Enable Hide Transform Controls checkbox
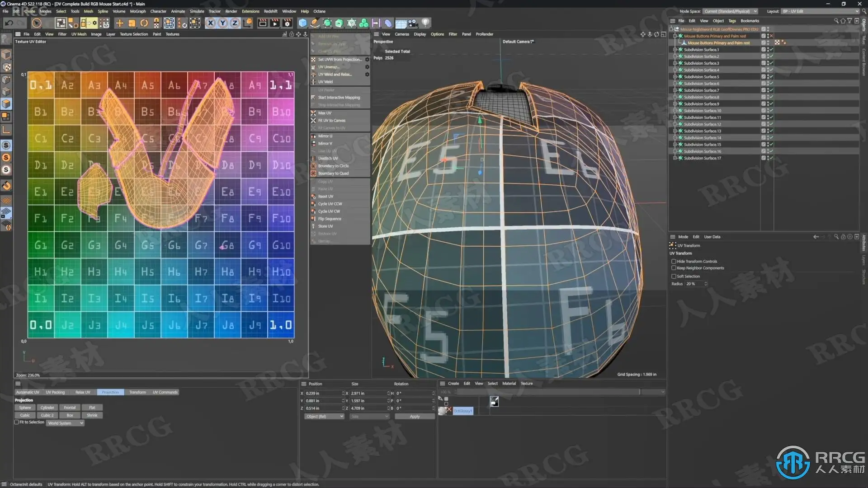 point(674,261)
